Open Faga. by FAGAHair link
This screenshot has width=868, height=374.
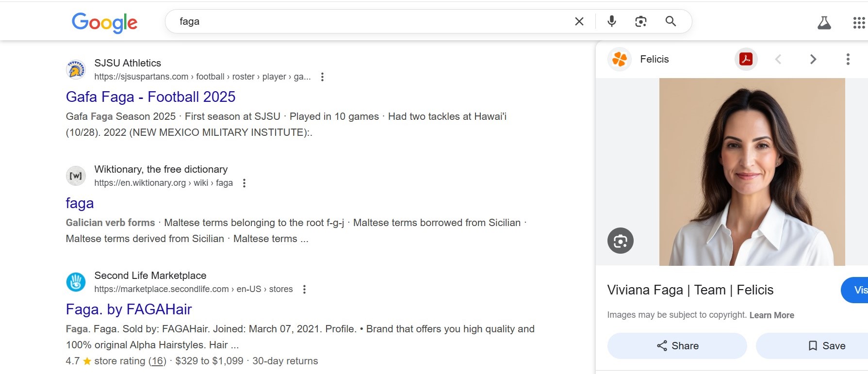[129, 309]
